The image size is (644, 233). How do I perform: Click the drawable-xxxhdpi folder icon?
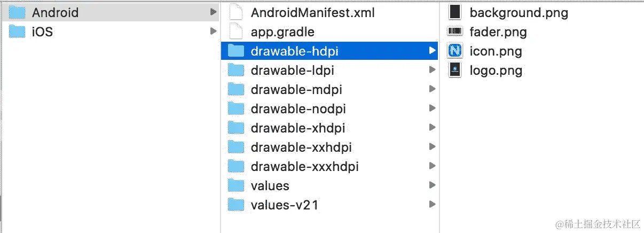235,166
